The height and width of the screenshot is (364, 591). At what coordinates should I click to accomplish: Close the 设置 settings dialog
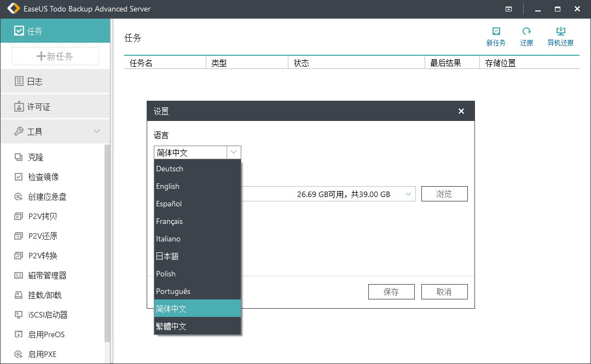click(x=461, y=111)
